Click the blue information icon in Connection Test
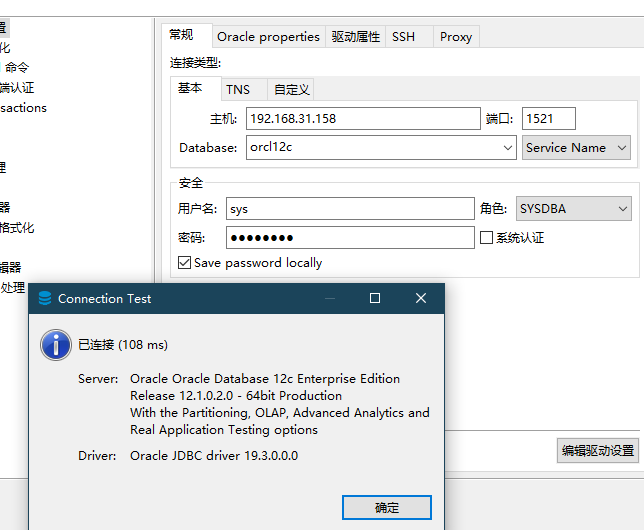 tap(56, 345)
